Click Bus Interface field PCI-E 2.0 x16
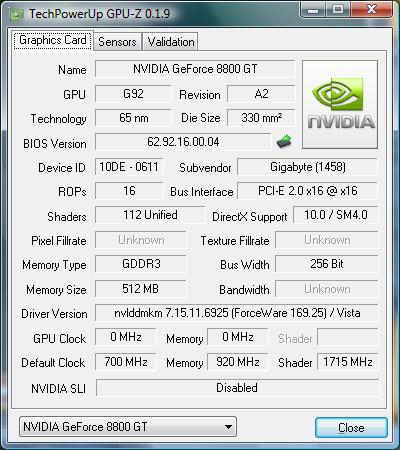Image resolution: width=400 pixels, height=450 pixels. 308,191
